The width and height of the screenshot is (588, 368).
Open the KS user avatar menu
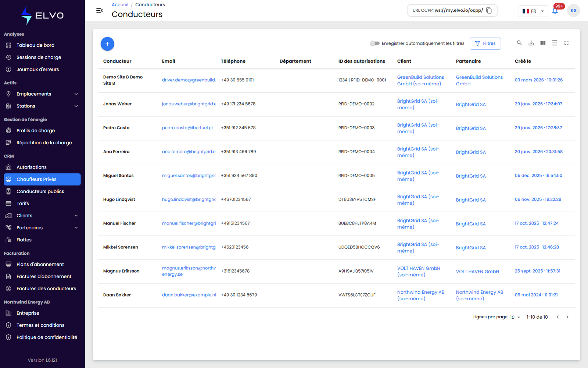[573, 11]
